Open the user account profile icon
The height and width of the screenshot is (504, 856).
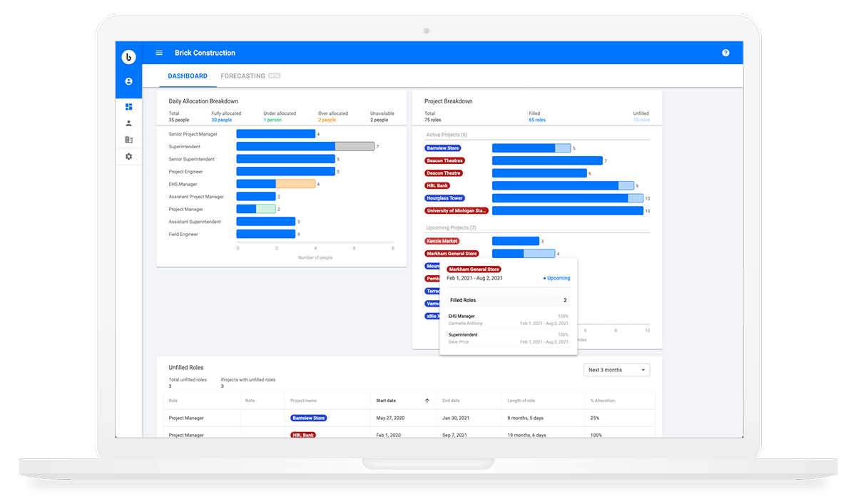[x=128, y=82]
